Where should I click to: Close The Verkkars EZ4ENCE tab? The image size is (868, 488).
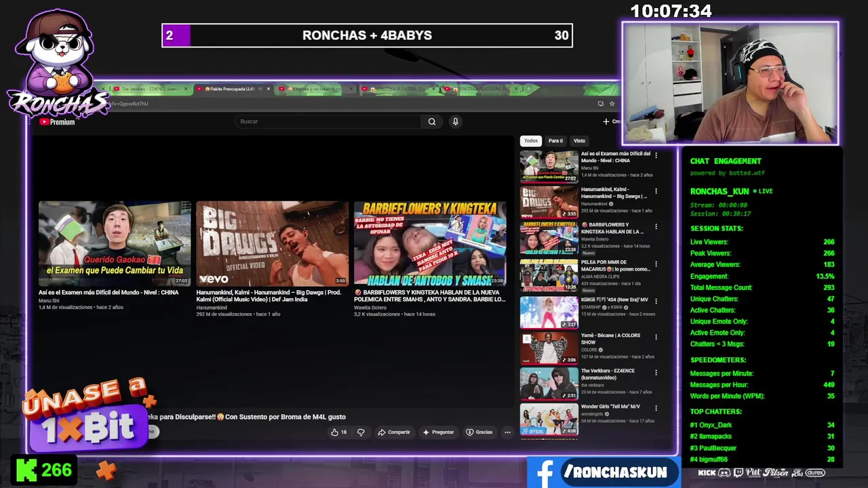point(187,89)
